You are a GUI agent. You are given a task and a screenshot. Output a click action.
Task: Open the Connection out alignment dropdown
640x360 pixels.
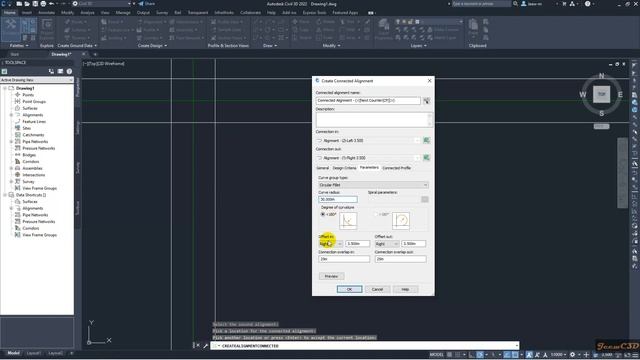pyautogui.click(x=417, y=158)
